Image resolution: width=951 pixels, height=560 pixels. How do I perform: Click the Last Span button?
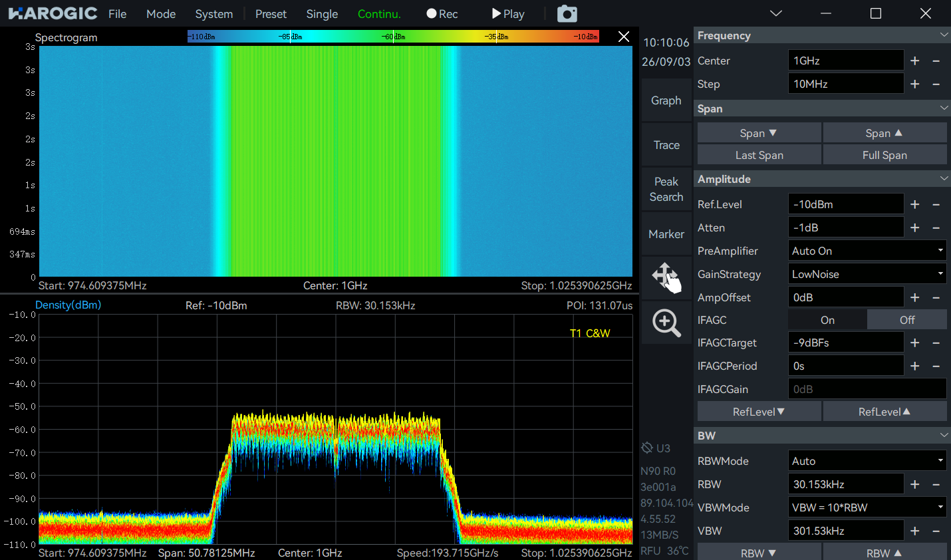tap(759, 155)
